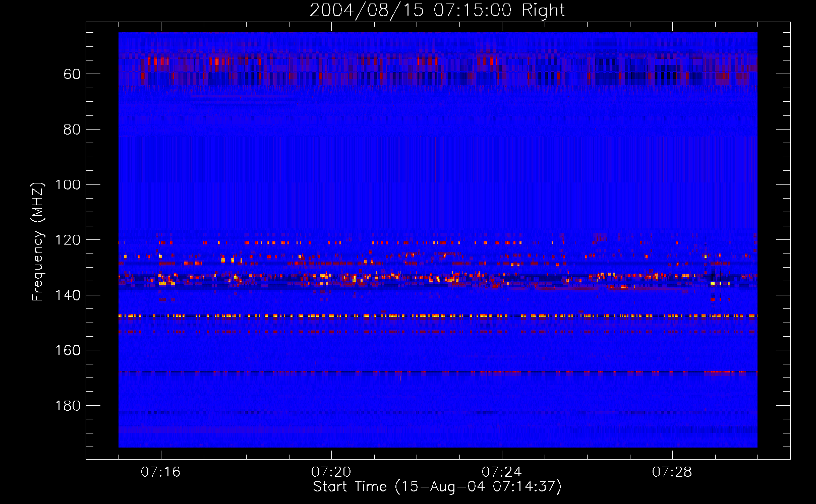Click the 07:24 time tick label
Image resolution: width=816 pixels, height=504 pixels.
coord(502,472)
